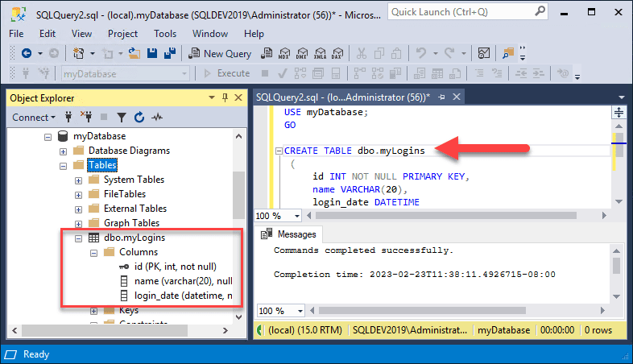Open the Tools menu
The image size is (633, 364).
coord(165,34)
